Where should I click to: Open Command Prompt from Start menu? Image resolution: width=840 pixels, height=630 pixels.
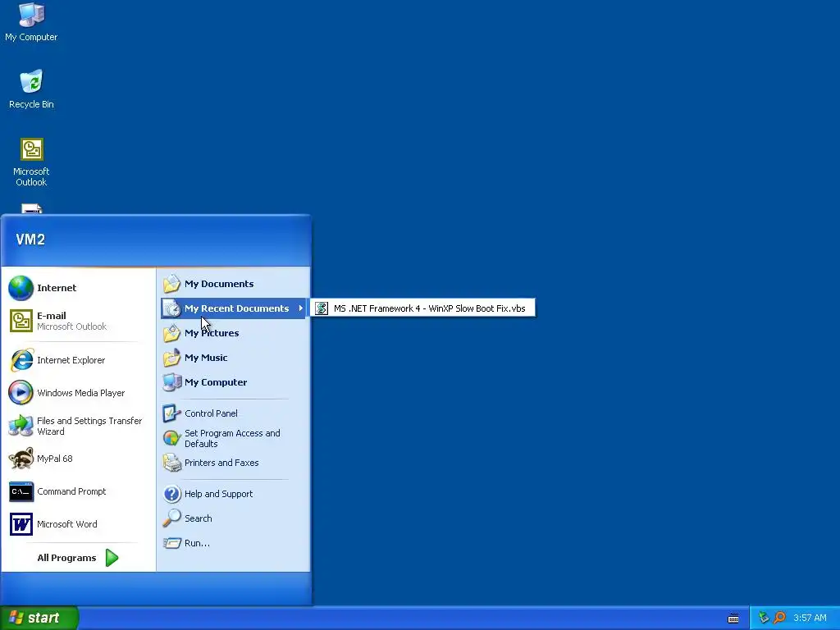[78, 491]
